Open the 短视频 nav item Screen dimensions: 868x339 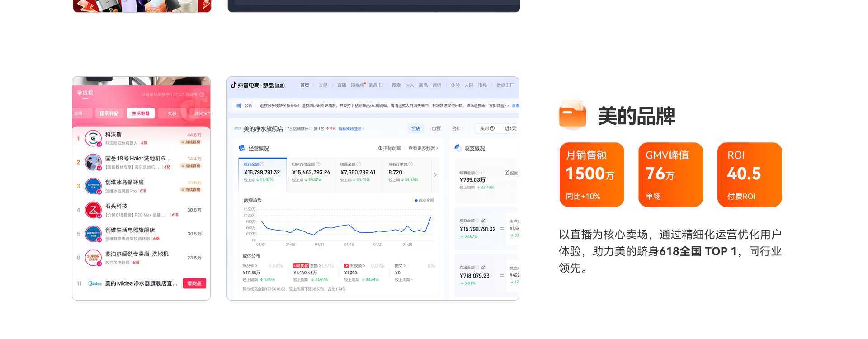tap(357, 85)
